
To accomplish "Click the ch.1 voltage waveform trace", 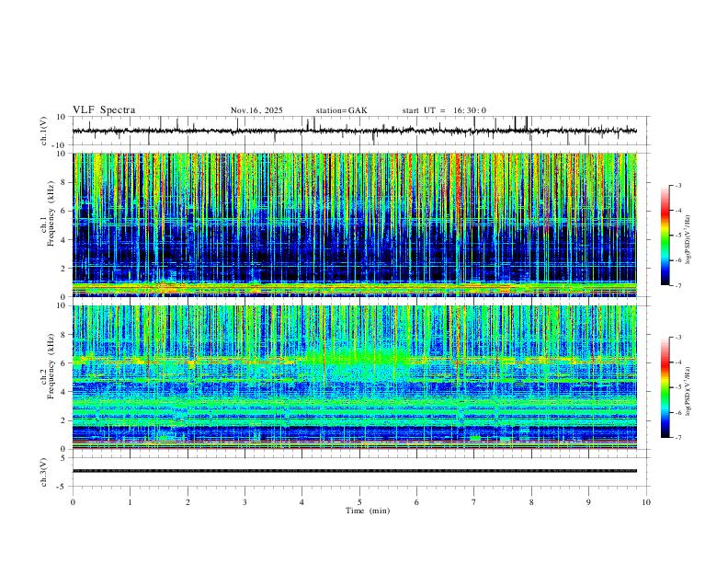I will tap(355, 131).
